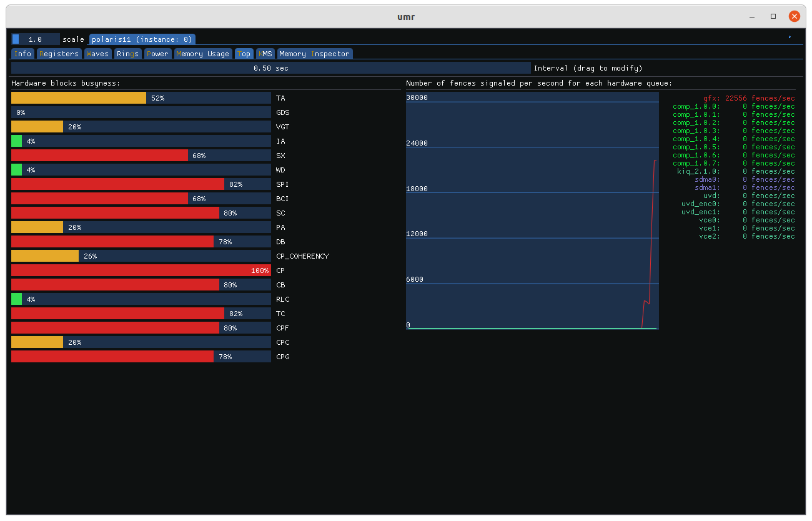The width and height of the screenshot is (812, 521).
Task: Click the TC busyness bar
Action: tap(141, 314)
